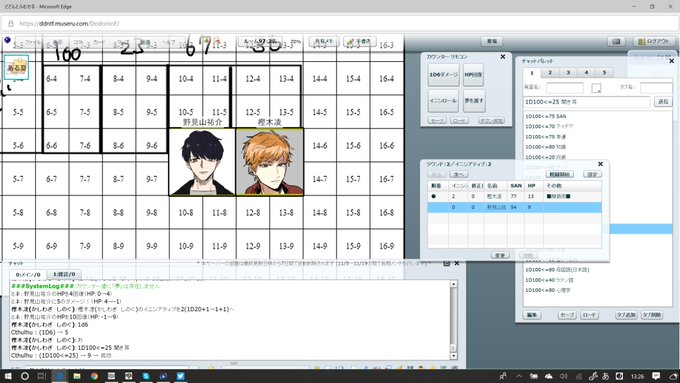Click the display icon button beside ログアウト
This screenshot has height=383, width=680.
pos(616,41)
